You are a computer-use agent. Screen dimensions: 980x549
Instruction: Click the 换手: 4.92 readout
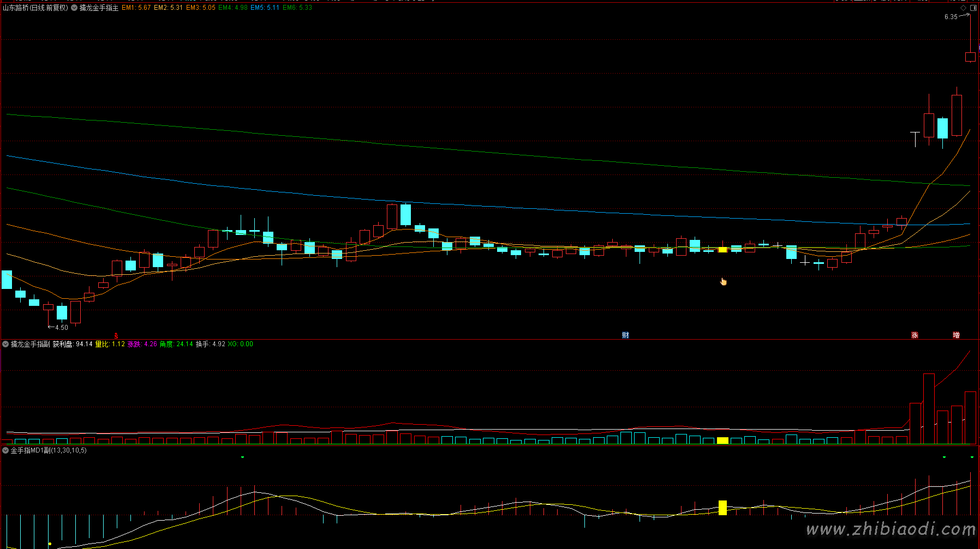pos(211,344)
